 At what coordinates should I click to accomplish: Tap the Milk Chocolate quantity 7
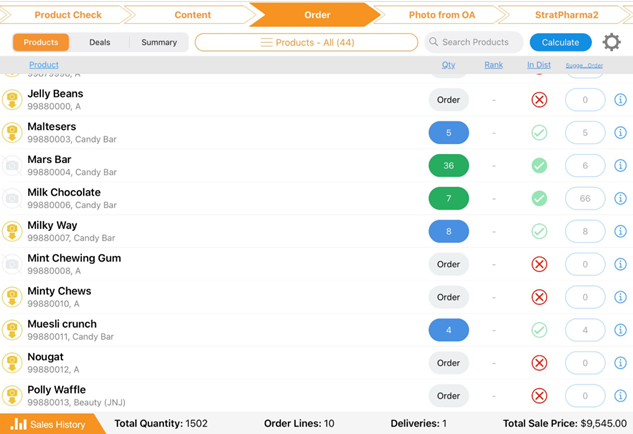click(449, 198)
